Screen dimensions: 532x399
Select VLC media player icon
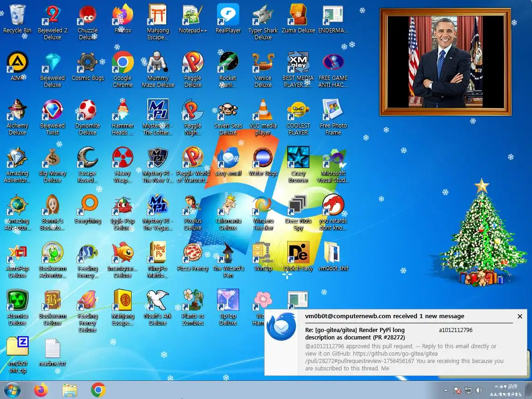pos(263,117)
